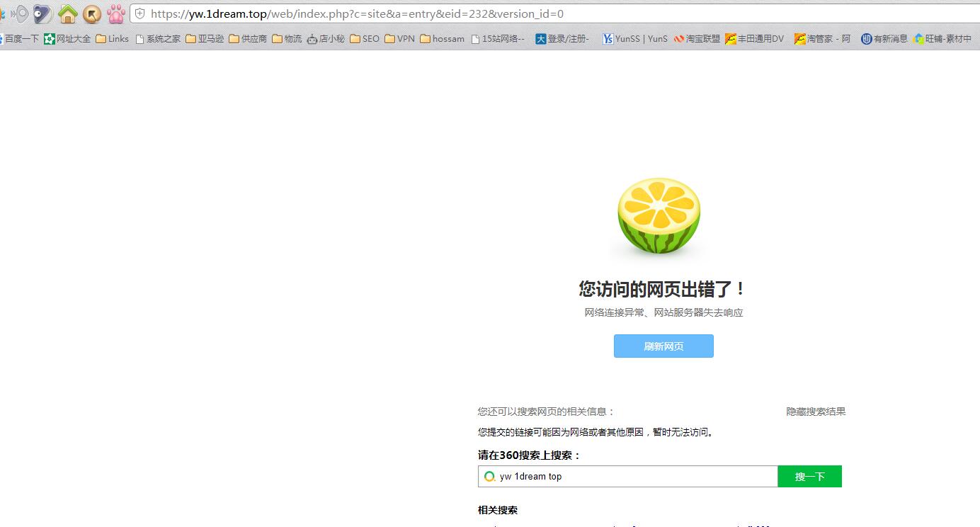Click the text 您还可以搜索网页的相关信息：

tap(547, 412)
